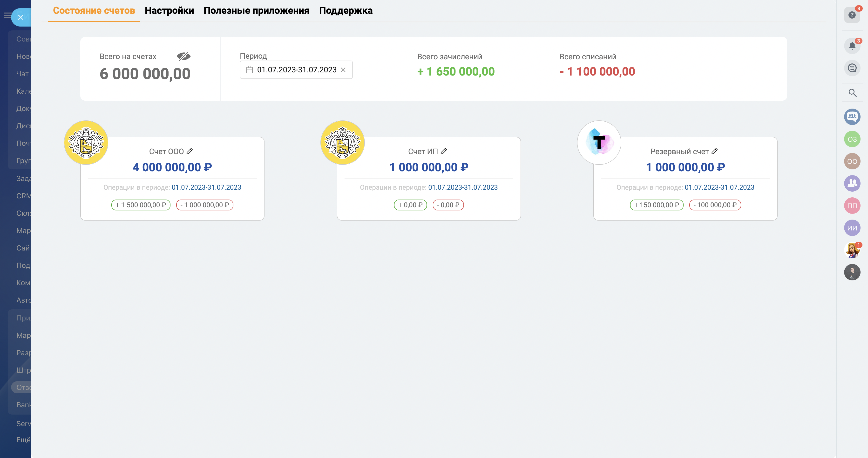The image size is (868, 458).
Task: Open the Полезные приложения tab
Action: pos(256,11)
